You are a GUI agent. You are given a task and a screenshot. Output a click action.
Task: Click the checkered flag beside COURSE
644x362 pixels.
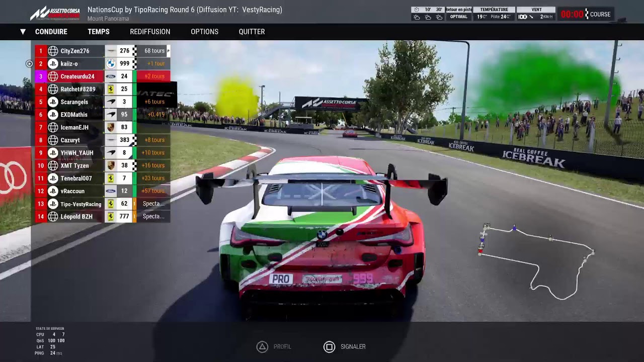586,14
